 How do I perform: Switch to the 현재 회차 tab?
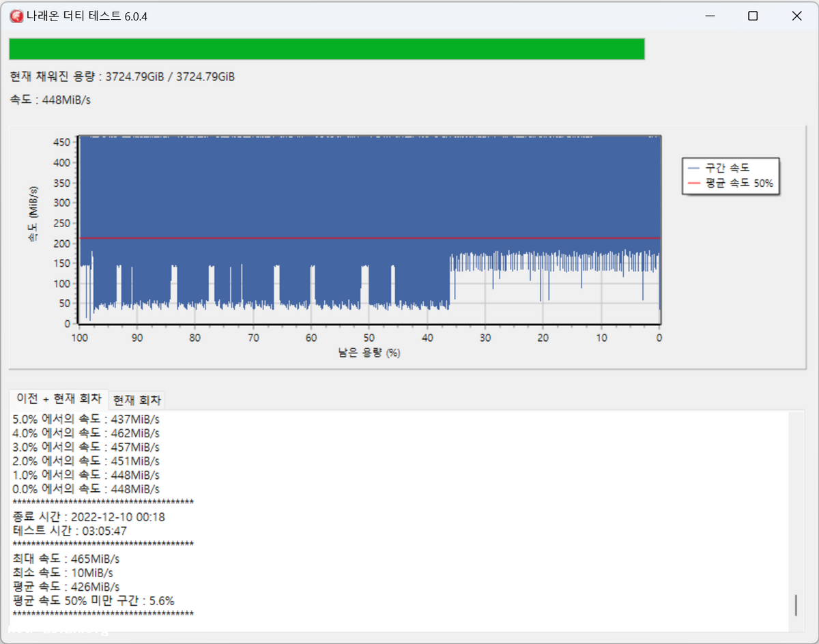(x=136, y=400)
